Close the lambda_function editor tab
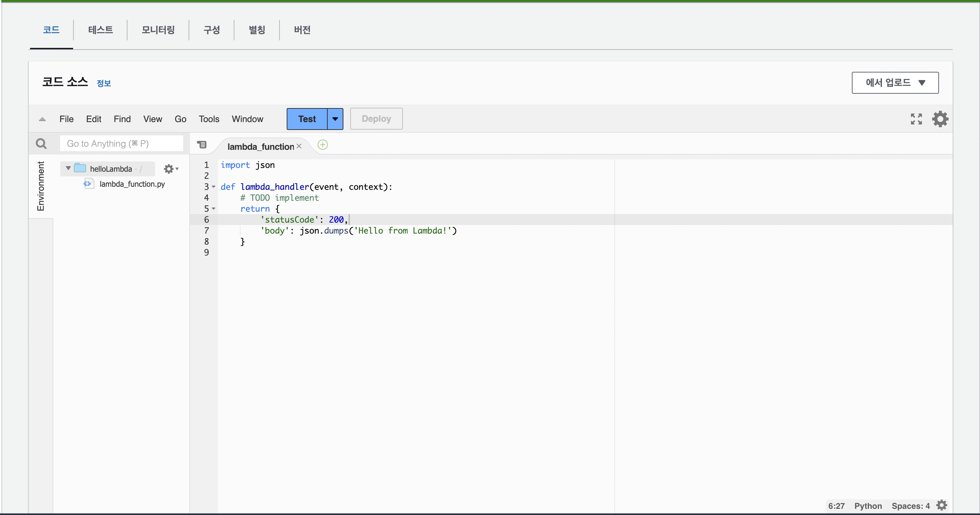980x515 pixels. pos(299,146)
